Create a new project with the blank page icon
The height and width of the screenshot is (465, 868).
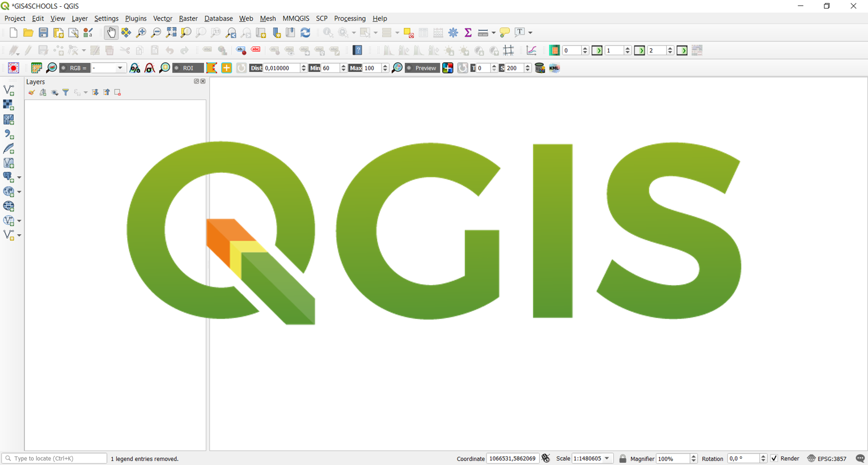point(13,33)
